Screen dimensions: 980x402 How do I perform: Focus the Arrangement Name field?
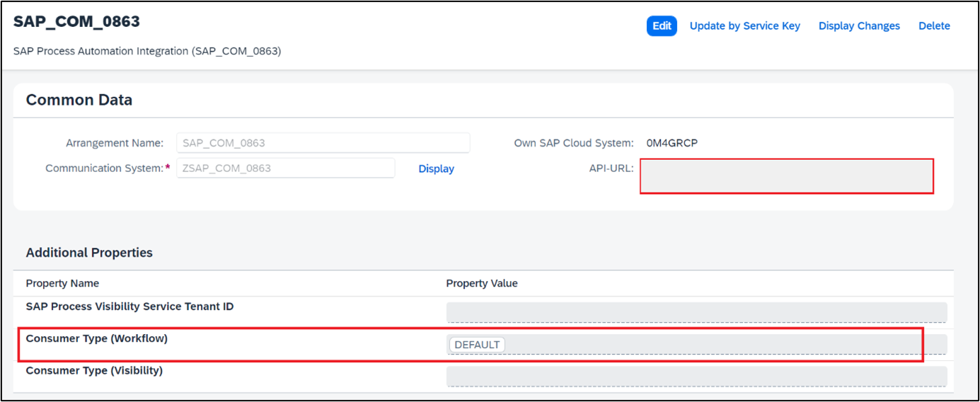point(323,143)
